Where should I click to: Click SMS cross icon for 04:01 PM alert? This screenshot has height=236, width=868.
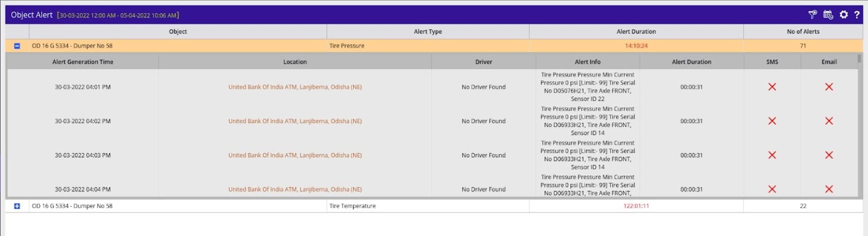click(x=772, y=87)
